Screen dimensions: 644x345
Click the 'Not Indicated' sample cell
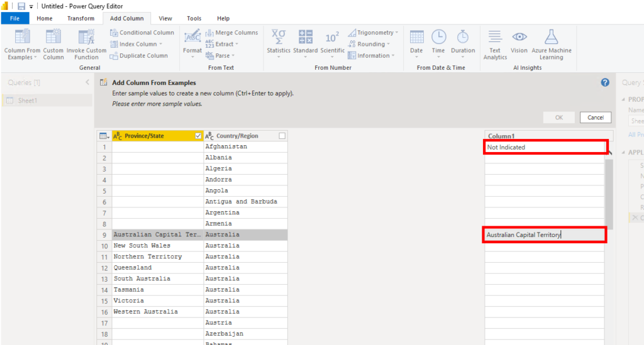(x=545, y=147)
